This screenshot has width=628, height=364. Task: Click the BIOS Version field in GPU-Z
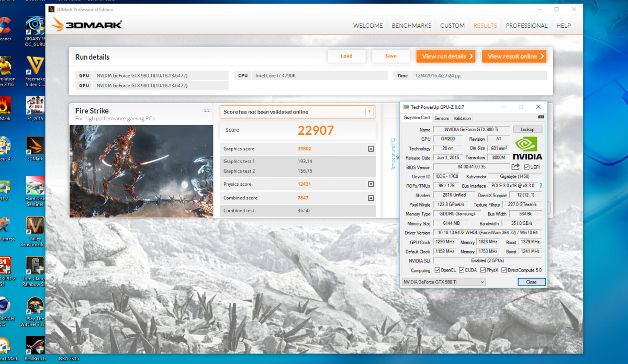coord(472,167)
